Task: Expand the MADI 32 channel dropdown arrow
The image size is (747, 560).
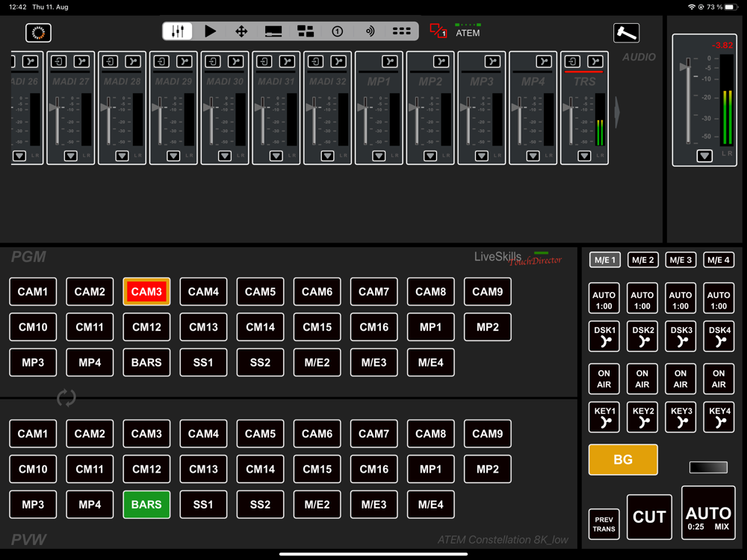Action: (x=327, y=156)
